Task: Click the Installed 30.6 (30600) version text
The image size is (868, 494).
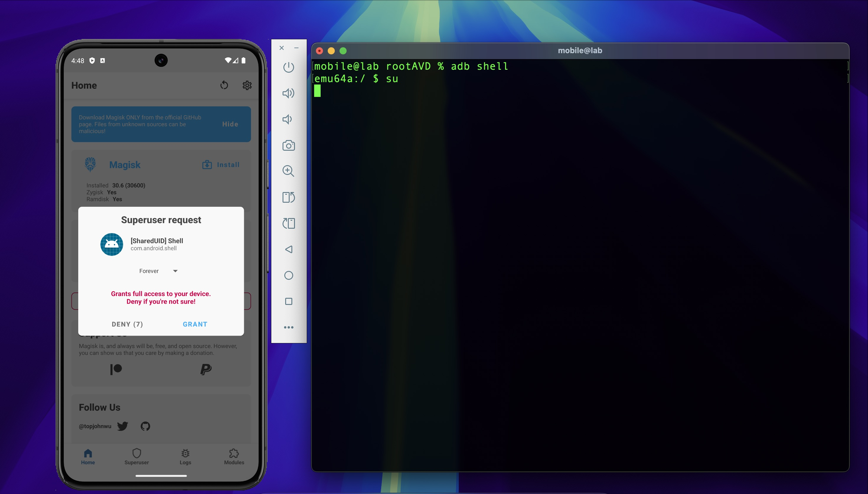Action: point(115,185)
